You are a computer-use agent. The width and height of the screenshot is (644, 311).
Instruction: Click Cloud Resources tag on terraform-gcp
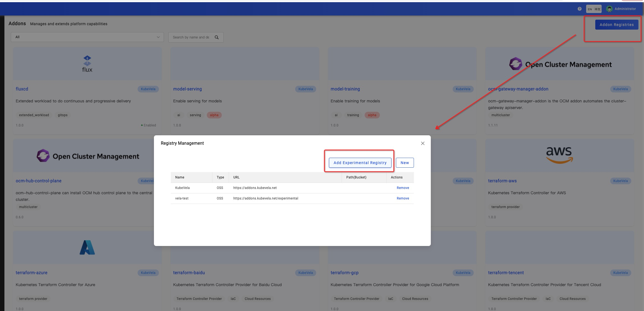[x=415, y=299]
